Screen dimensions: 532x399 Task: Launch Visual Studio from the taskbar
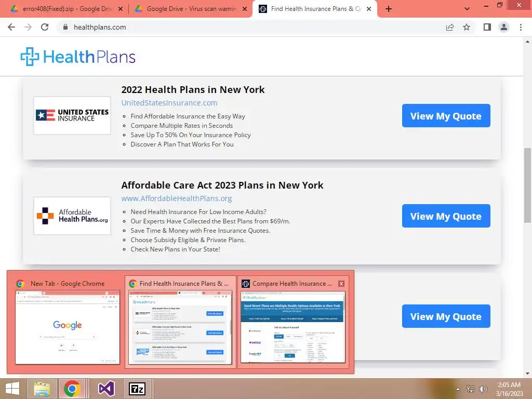tap(107, 389)
